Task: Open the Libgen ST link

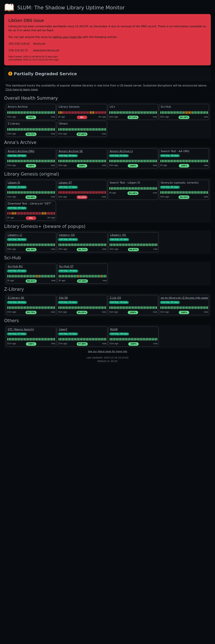Action: pos(65,183)
